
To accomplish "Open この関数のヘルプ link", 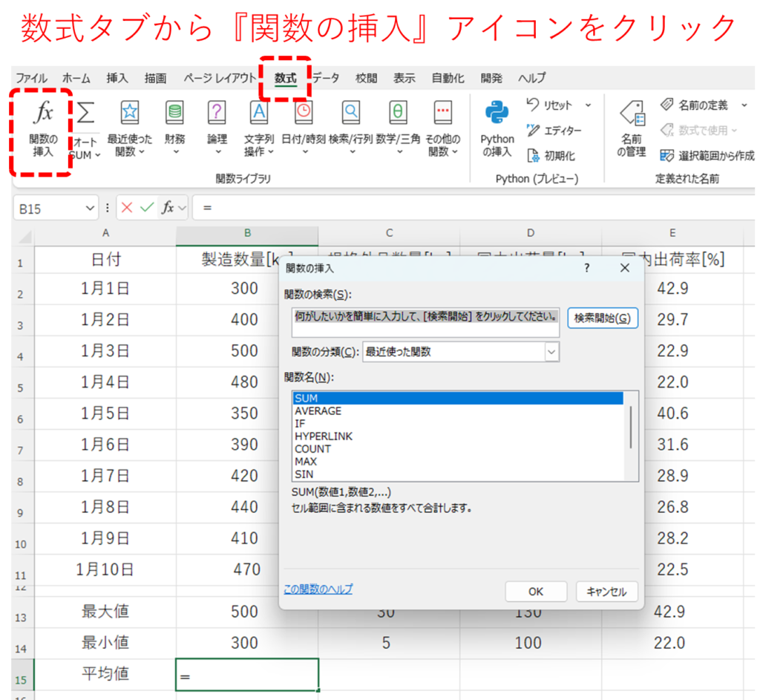I will (318, 589).
